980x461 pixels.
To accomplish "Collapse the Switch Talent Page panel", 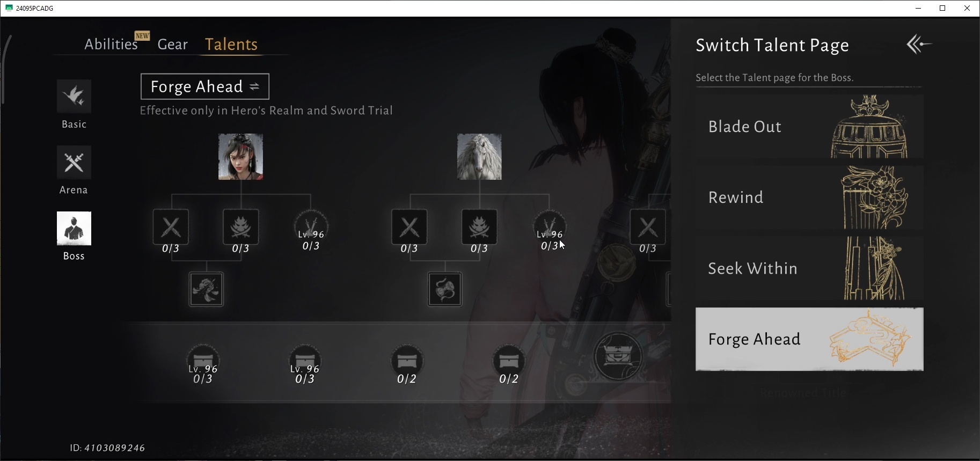I will pyautogui.click(x=919, y=44).
